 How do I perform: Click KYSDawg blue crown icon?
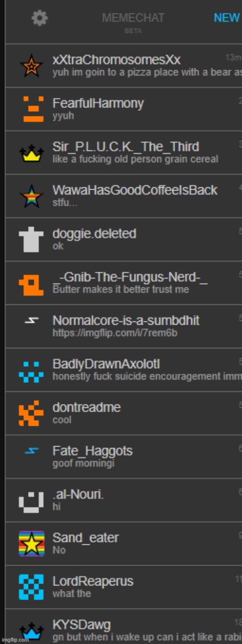(31, 631)
